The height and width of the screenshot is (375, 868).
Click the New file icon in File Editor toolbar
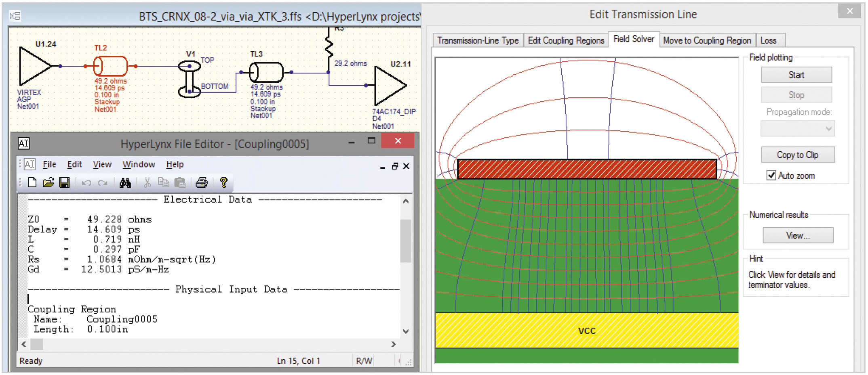point(32,183)
